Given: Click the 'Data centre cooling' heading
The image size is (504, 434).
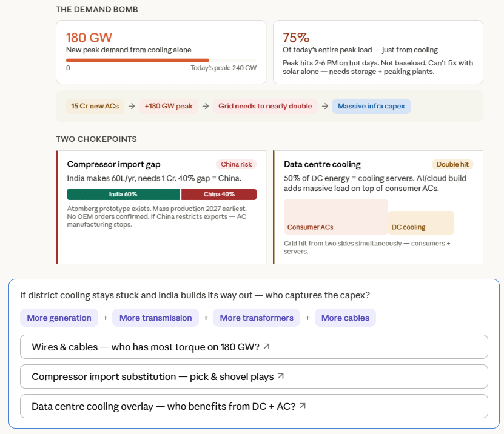Looking at the screenshot, I should point(322,164).
